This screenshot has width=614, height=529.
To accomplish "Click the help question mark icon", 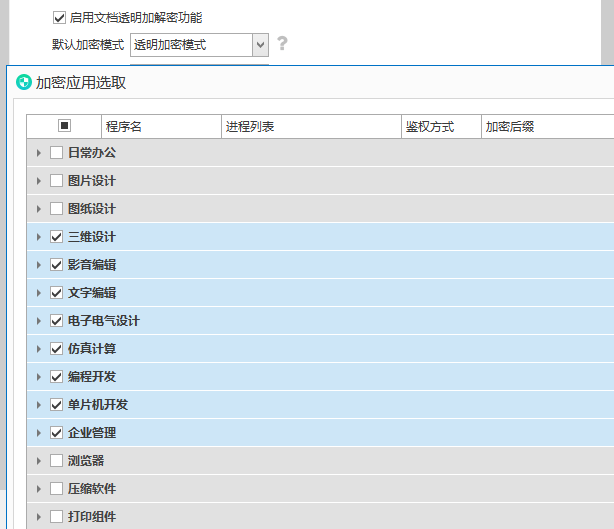I will click(x=282, y=44).
